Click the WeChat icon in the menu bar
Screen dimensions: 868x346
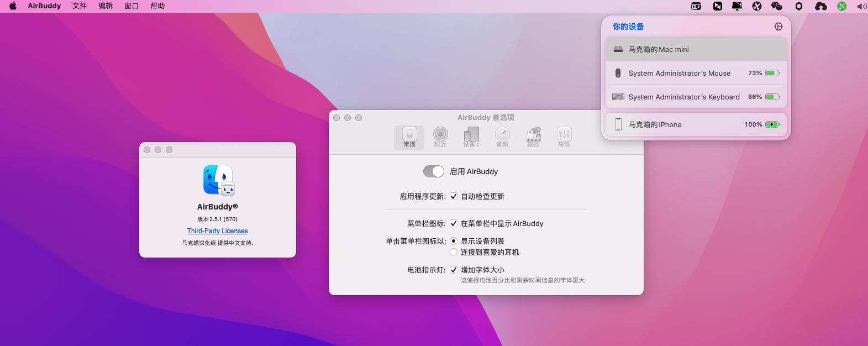[x=777, y=6]
